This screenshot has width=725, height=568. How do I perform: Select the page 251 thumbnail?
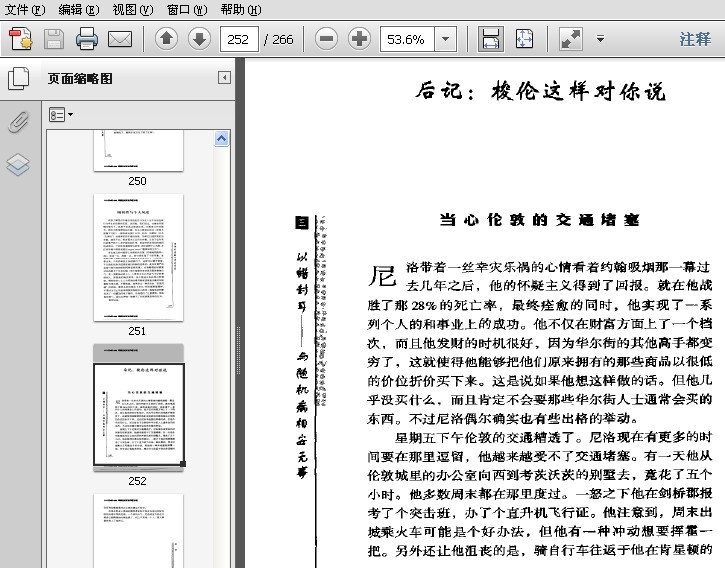pyautogui.click(x=138, y=257)
